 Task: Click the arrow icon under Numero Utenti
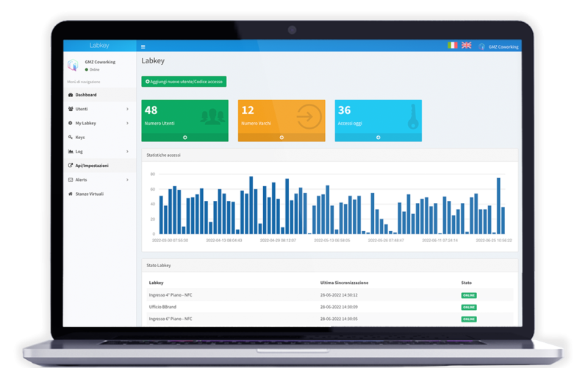point(185,138)
